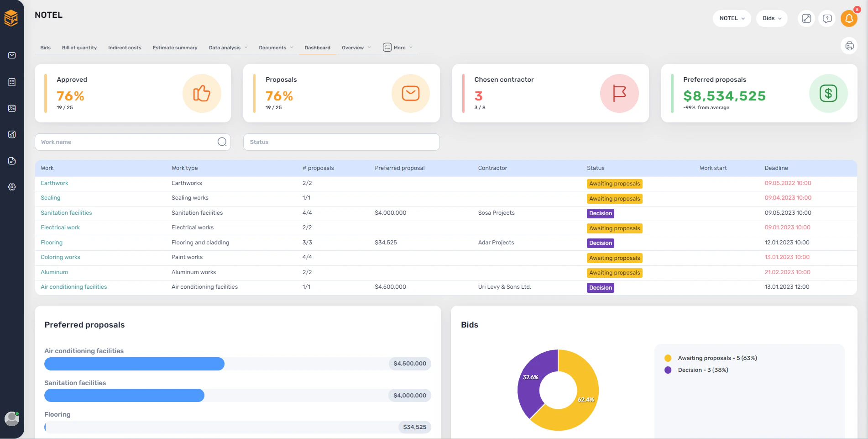Open the help chat bubble icon

[827, 19]
